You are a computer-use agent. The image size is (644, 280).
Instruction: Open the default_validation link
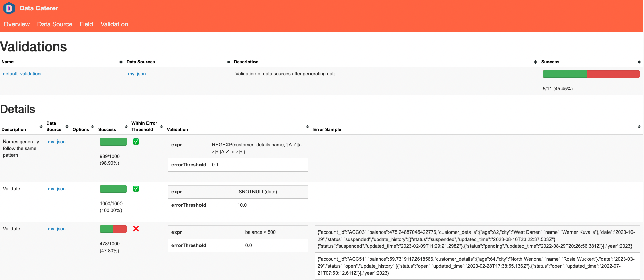click(22, 74)
